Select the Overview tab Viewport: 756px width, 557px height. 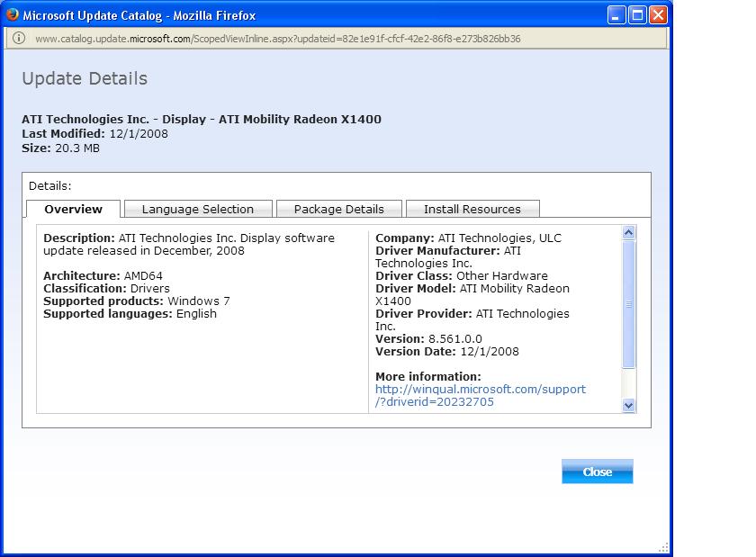point(73,209)
